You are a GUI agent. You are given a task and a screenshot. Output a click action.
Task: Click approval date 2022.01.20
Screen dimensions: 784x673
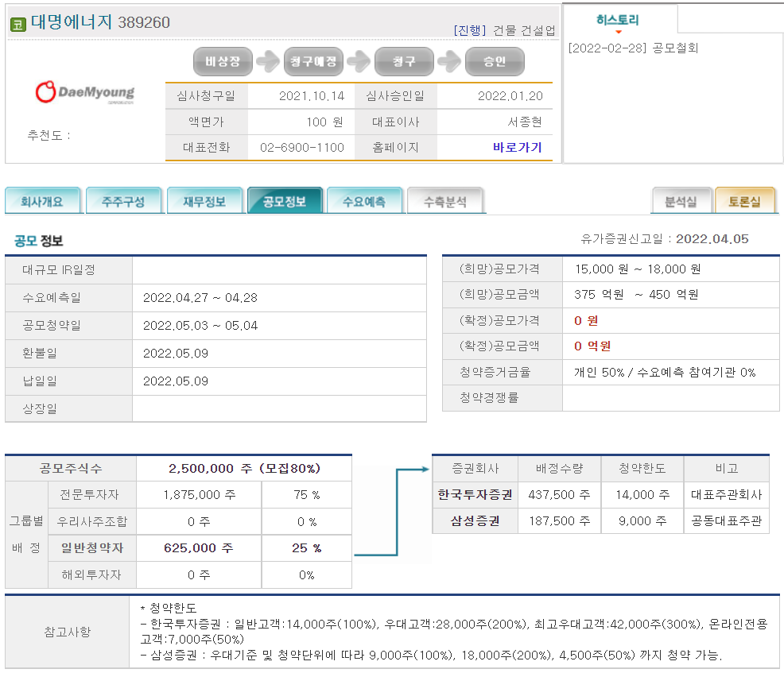pyautogui.click(x=510, y=96)
